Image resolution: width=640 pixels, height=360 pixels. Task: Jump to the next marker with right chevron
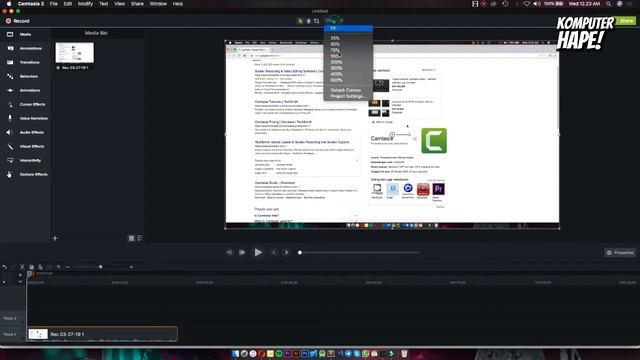(286, 252)
